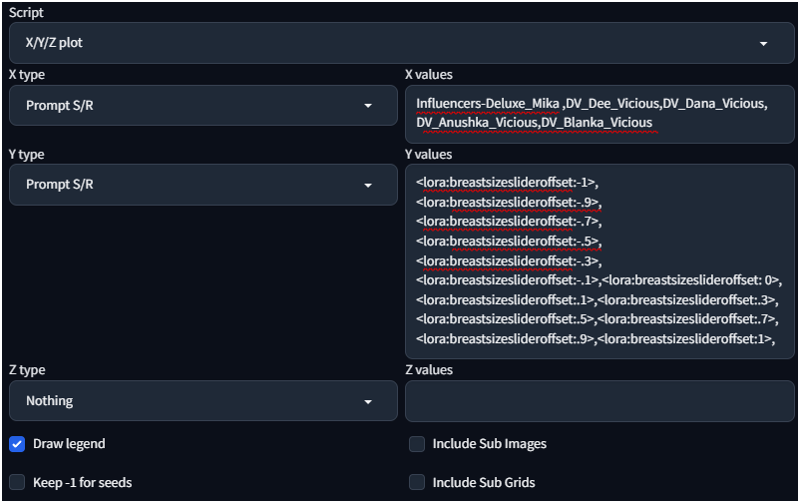800x503 pixels.
Task: Click the Script dropdown arrow icon
Action: [764, 44]
